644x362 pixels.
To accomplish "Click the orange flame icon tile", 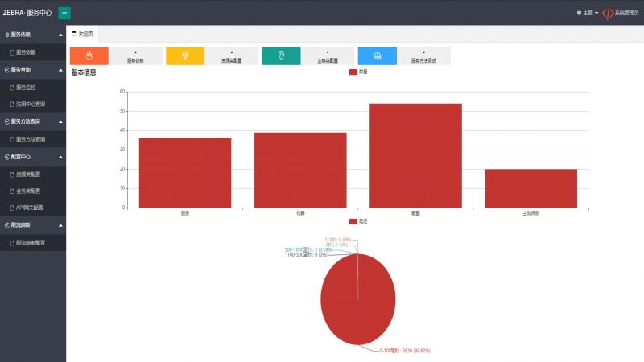I will (89, 56).
